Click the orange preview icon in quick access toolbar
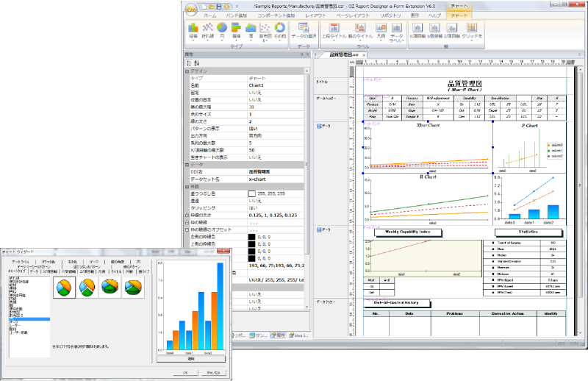The image size is (588, 381). click(226, 7)
